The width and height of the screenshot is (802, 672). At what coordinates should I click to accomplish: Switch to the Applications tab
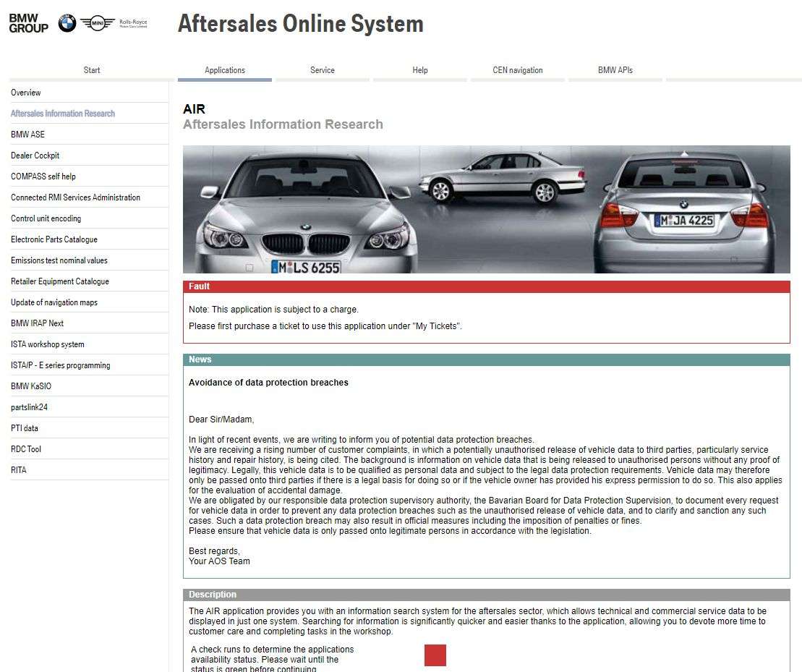[224, 70]
